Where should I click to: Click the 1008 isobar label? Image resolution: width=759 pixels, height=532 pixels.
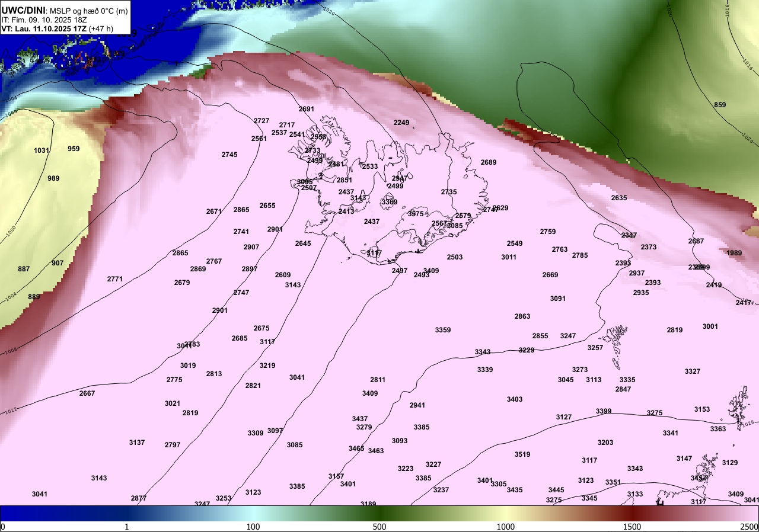12,350
